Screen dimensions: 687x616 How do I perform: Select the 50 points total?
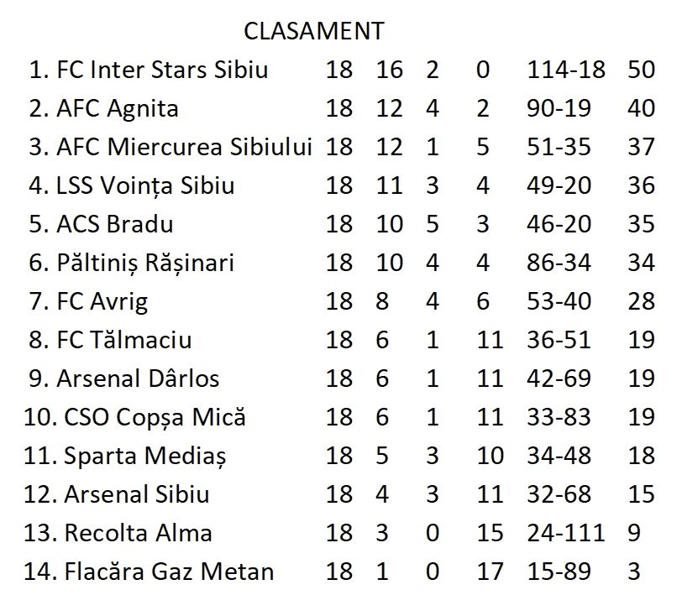tap(642, 70)
